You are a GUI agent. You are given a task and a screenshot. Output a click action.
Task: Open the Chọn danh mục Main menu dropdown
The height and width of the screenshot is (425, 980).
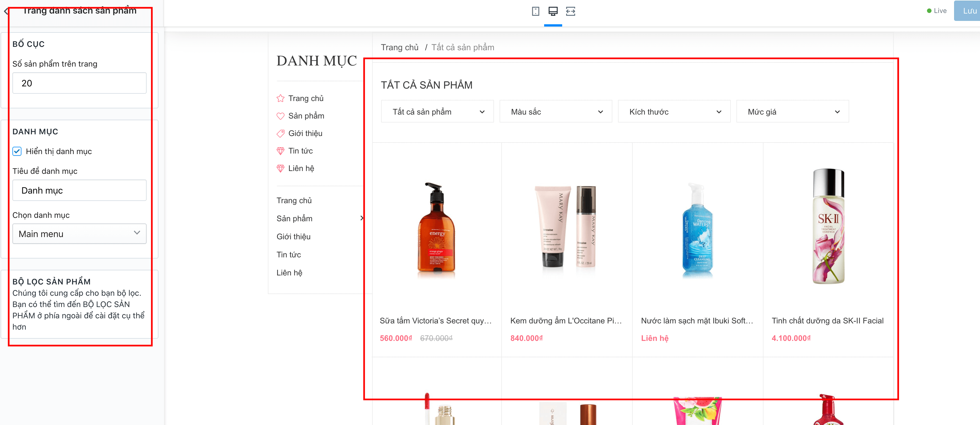[x=80, y=234]
